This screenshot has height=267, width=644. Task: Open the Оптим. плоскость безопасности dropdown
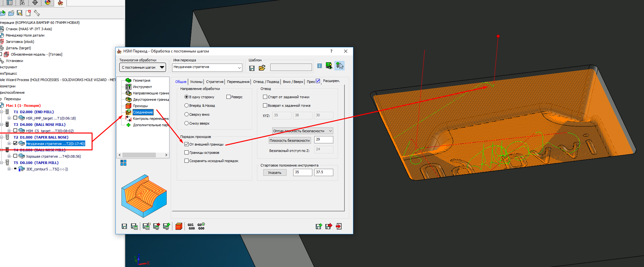point(302,131)
